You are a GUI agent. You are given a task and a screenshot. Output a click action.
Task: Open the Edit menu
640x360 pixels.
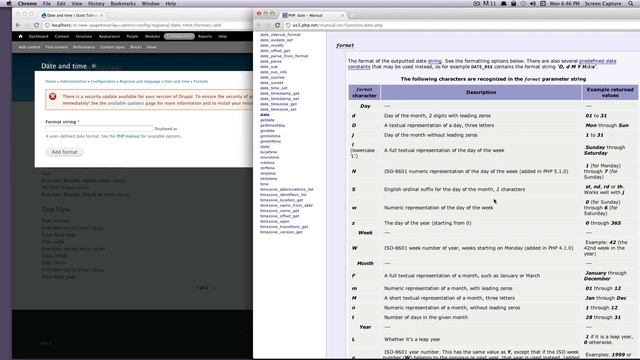coord(61,4)
